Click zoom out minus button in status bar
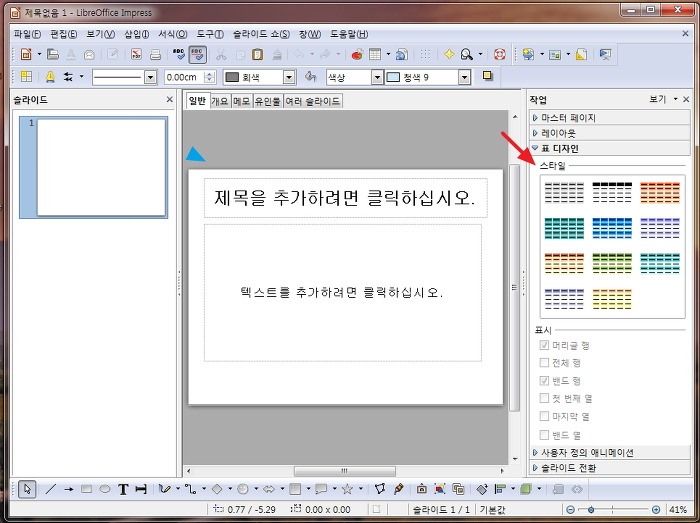Image resolution: width=700 pixels, height=523 pixels. pyautogui.click(x=570, y=509)
